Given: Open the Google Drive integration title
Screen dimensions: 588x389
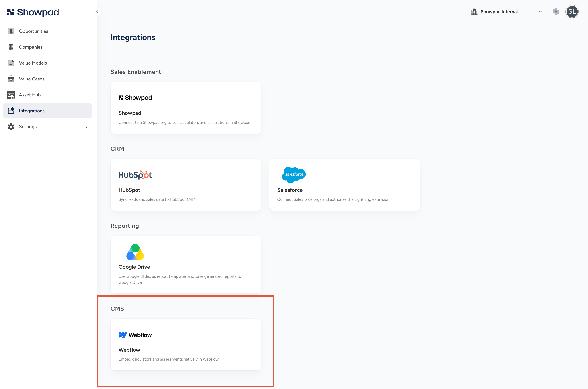Looking at the screenshot, I should pyautogui.click(x=134, y=267).
